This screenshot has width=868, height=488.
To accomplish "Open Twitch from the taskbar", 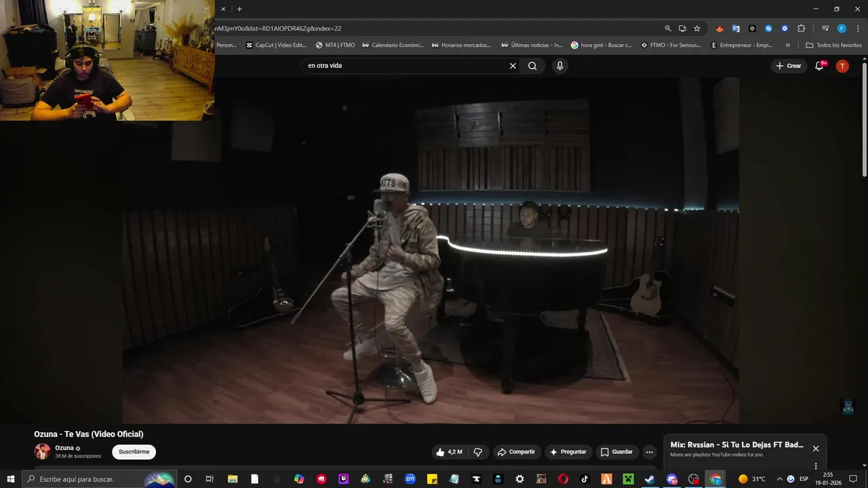I will pyautogui.click(x=343, y=479).
